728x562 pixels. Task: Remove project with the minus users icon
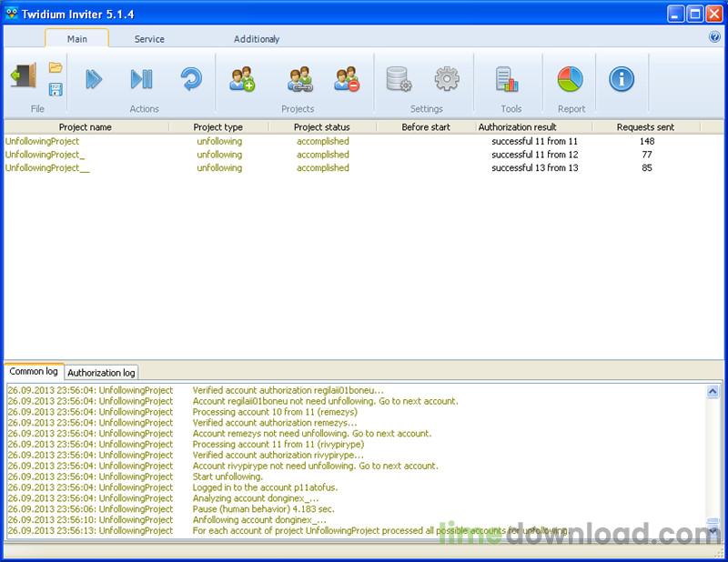[x=347, y=79]
